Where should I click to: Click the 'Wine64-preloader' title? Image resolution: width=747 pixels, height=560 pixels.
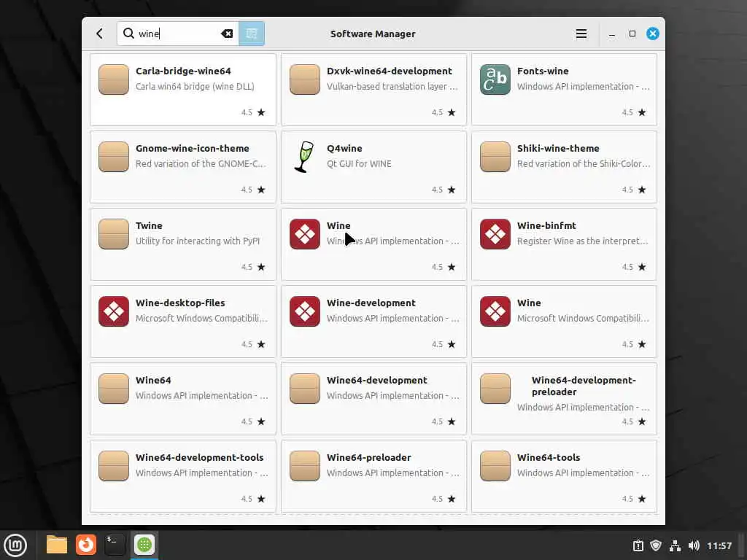[368, 458]
